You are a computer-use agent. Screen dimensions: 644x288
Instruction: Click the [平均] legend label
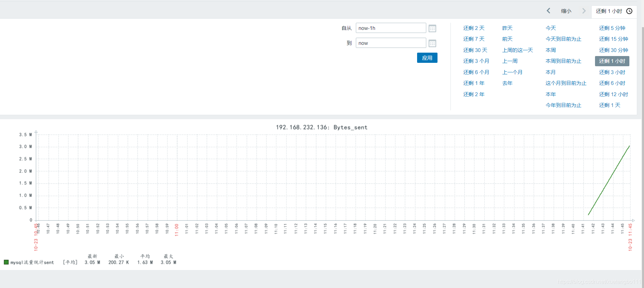tap(70, 263)
